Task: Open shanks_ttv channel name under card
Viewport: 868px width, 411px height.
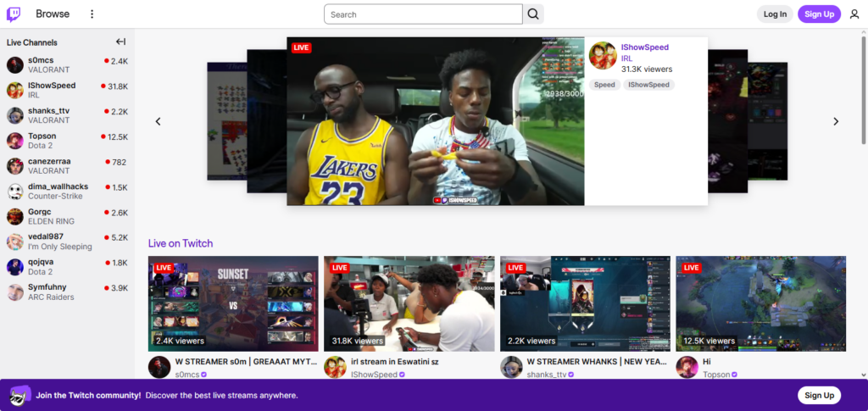Action: click(547, 375)
